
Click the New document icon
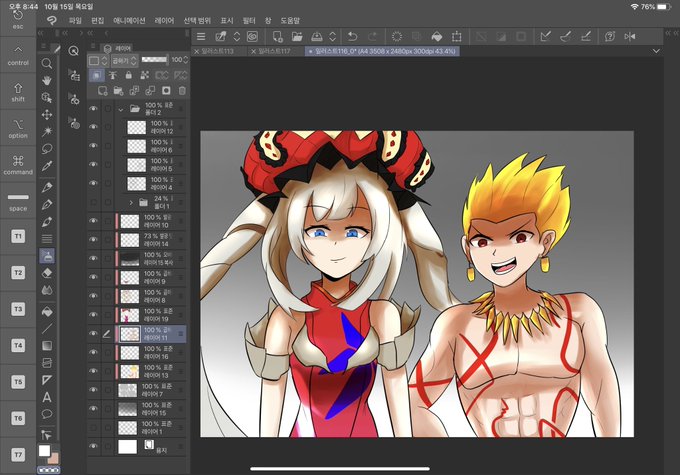coord(278,36)
